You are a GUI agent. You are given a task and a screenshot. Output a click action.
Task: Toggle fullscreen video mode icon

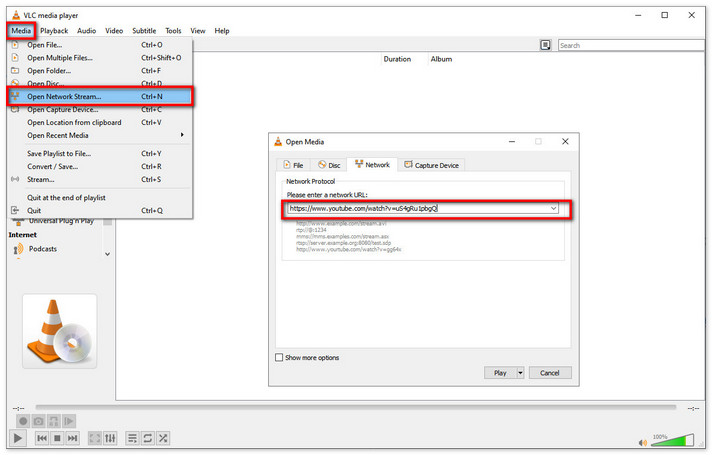[95, 438]
